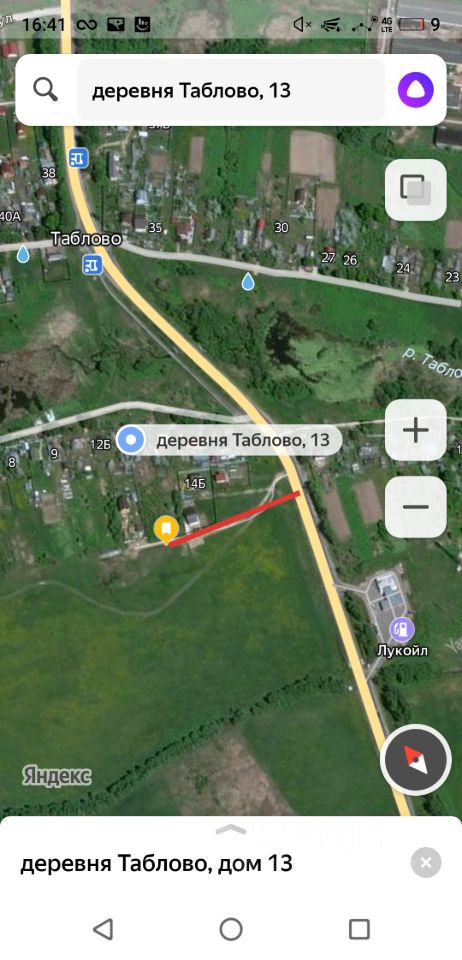Close the address card with X
The height and width of the screenshot is (960, 462).
tap(426, 863)
